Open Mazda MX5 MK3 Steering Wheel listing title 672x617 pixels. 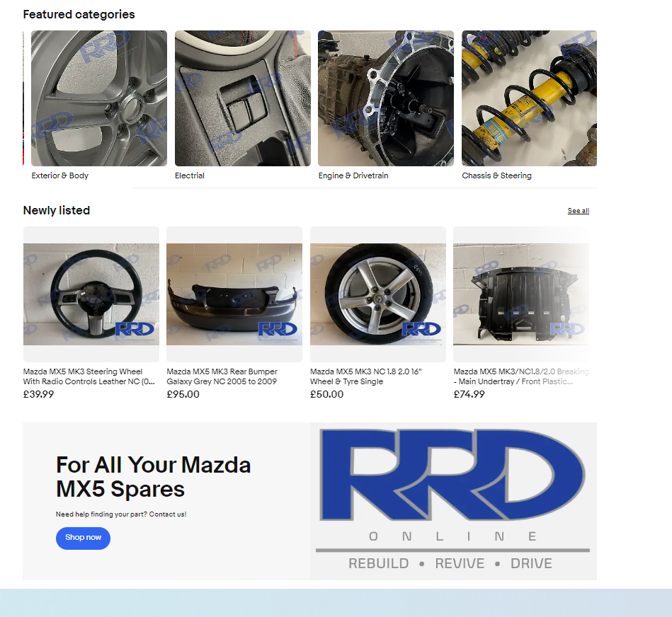pos(89,376)
